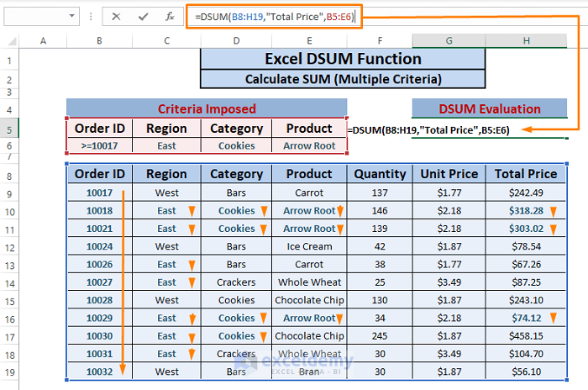588x390 pixels.
Task: Click the 'Product' header in row 8
Action: 309,174
